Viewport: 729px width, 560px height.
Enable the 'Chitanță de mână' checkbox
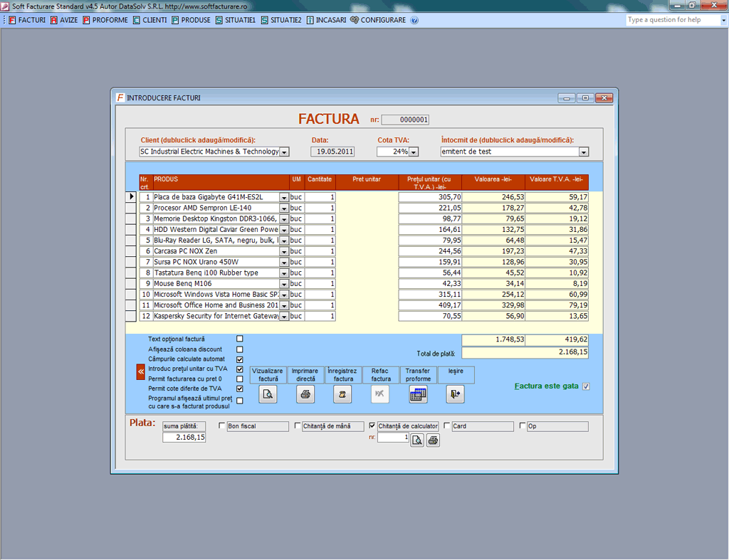tap(298, 426)
